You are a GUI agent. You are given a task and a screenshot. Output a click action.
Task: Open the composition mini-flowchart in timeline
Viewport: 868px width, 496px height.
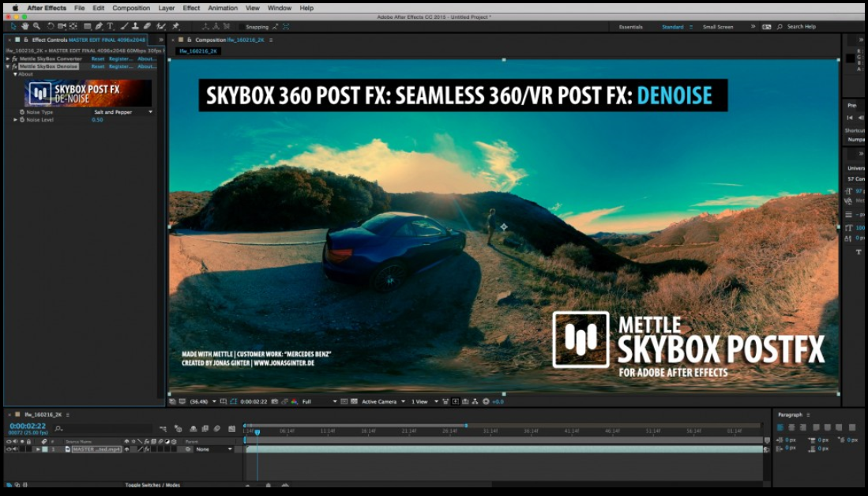(x=163, y=428)
